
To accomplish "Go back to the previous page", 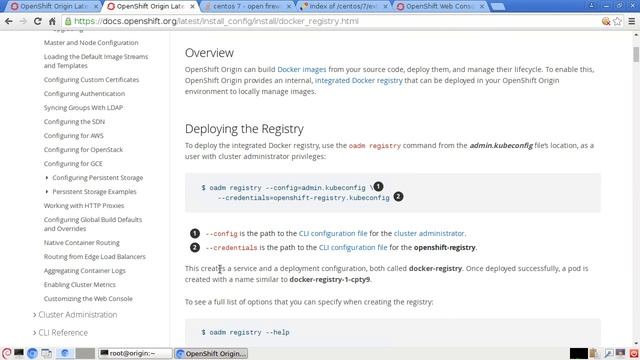I will 9,21.
